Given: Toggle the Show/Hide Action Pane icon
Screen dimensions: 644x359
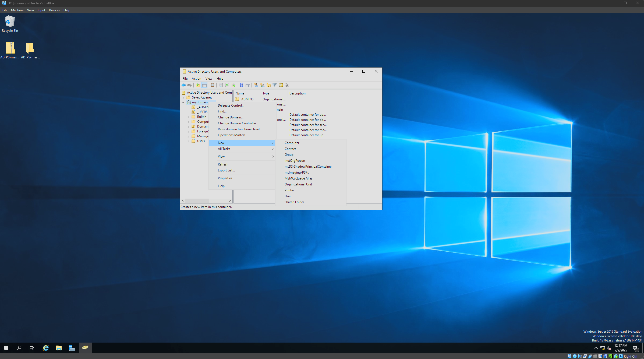Looking at the screenshot, I should (x=248, y=85).
